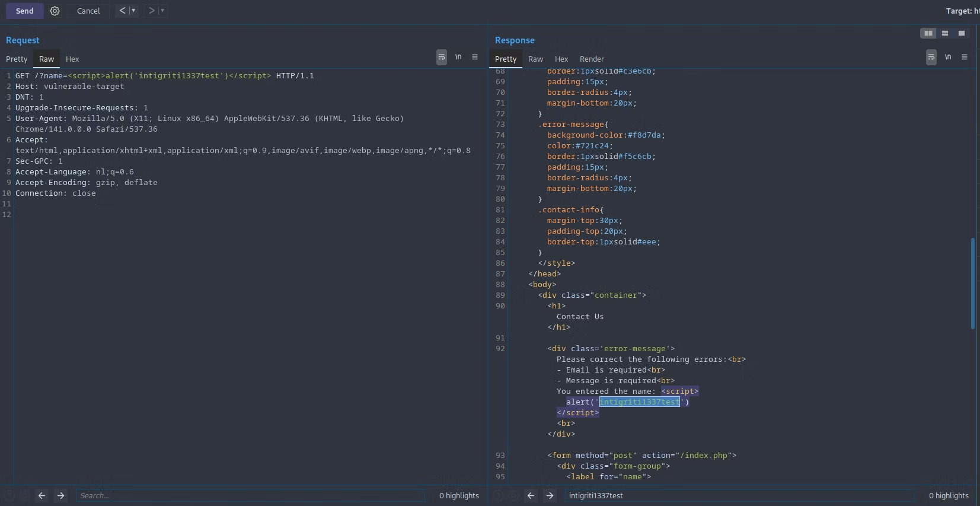Click '0 highlights' under Response
The height and width of the screenshot is (506, 980).
click(x=949, y=495)
